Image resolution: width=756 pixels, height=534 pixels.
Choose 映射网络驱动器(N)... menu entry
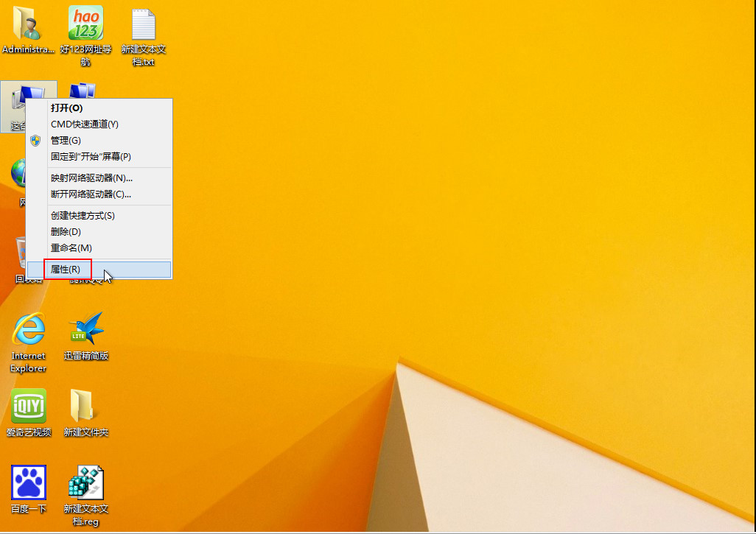[91, 178]
